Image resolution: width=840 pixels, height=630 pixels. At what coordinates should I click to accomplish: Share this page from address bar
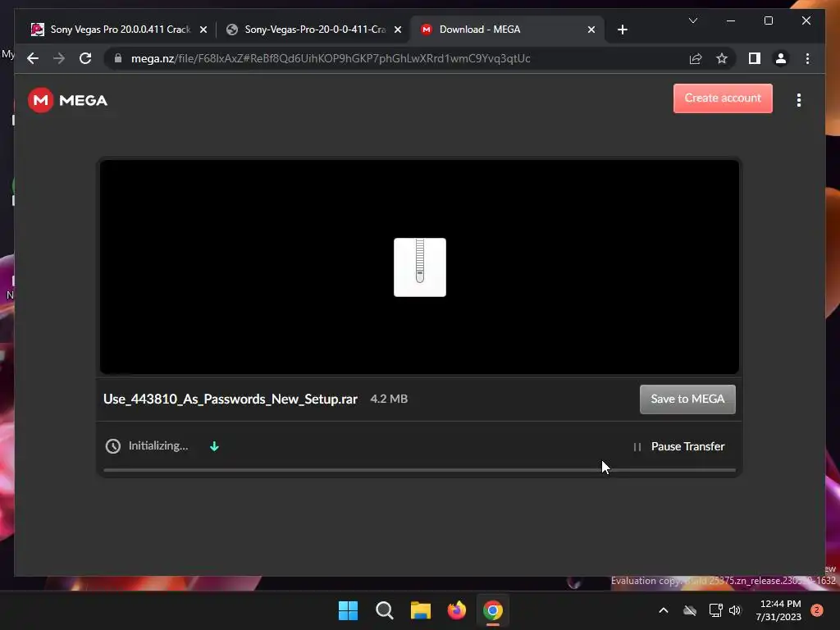(696, 58)
